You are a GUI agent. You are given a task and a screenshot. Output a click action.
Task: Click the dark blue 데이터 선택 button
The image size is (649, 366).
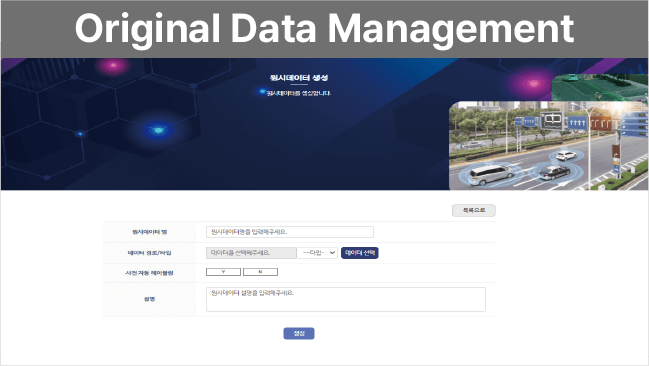(360, 253)
